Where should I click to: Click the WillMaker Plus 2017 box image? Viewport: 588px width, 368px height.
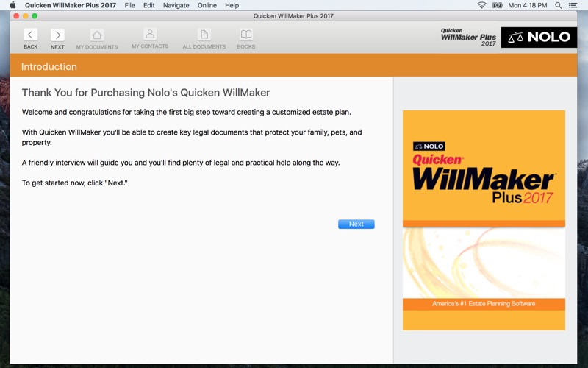click(484, 220)
